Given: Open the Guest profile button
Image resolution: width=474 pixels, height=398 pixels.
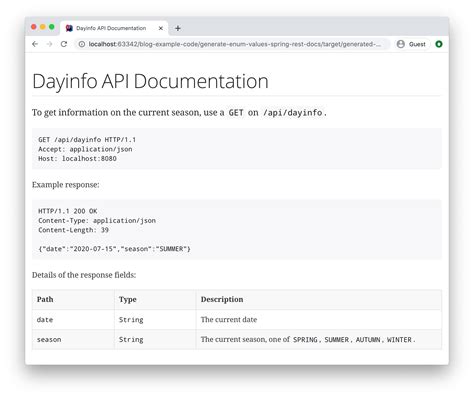Looking at the screenshot, I should click(x=411, y=44).
